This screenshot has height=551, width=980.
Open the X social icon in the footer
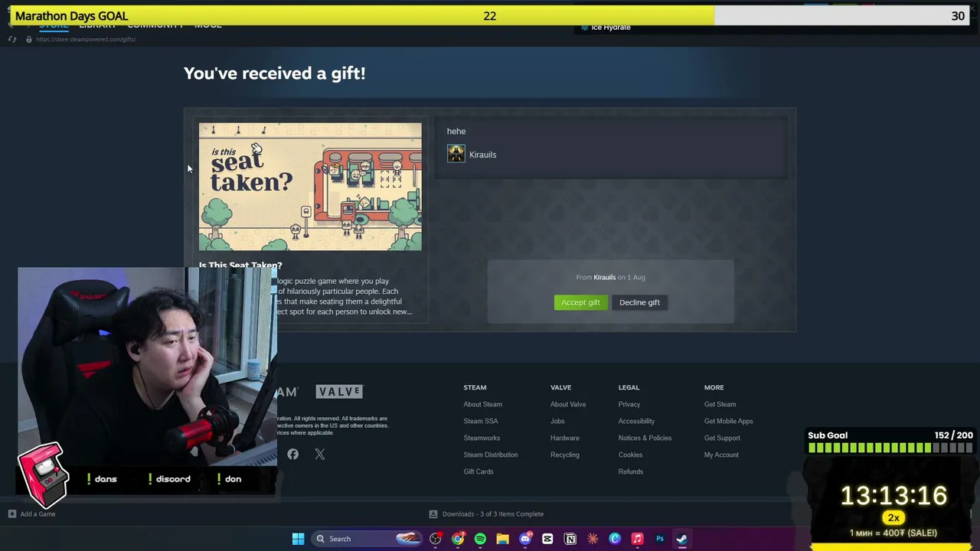click(320, 455)
